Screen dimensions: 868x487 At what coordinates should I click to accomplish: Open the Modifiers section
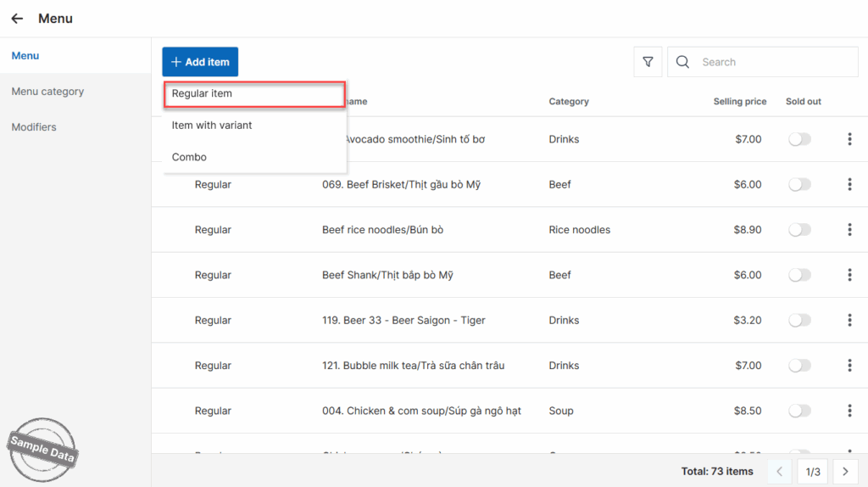point(34,127)
